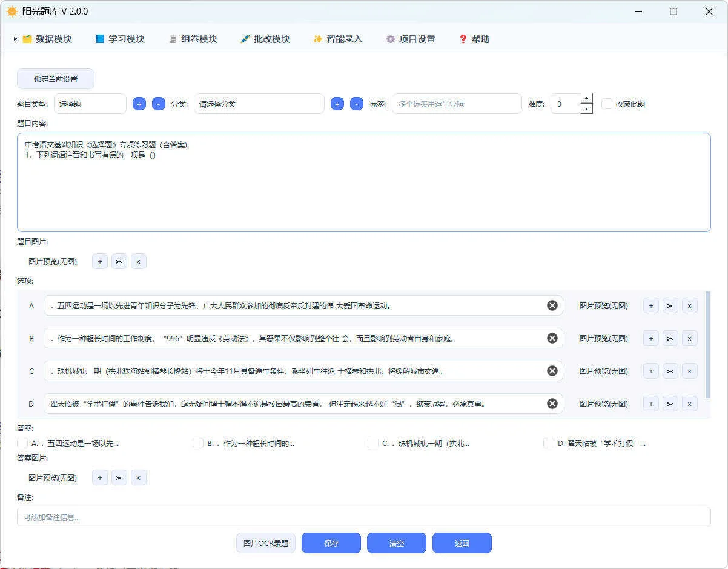
Task: Click the plus icon beside 题目类型
Action: [x=139, y=104]
